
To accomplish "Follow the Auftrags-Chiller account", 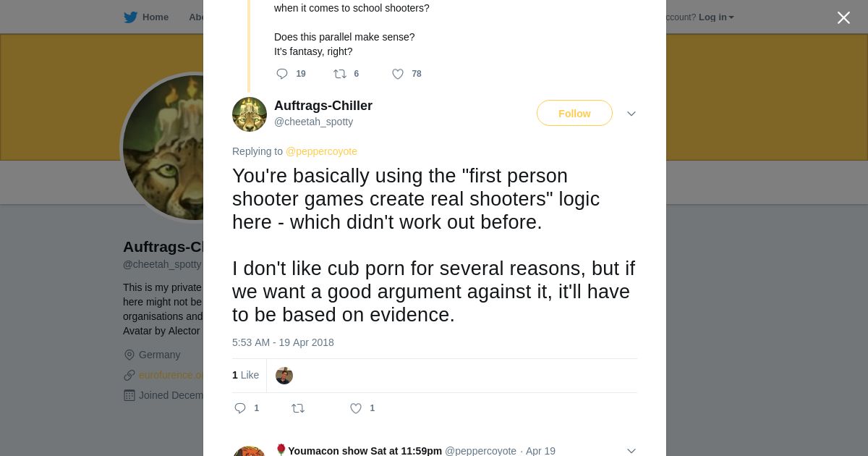I will click(574, 114).
